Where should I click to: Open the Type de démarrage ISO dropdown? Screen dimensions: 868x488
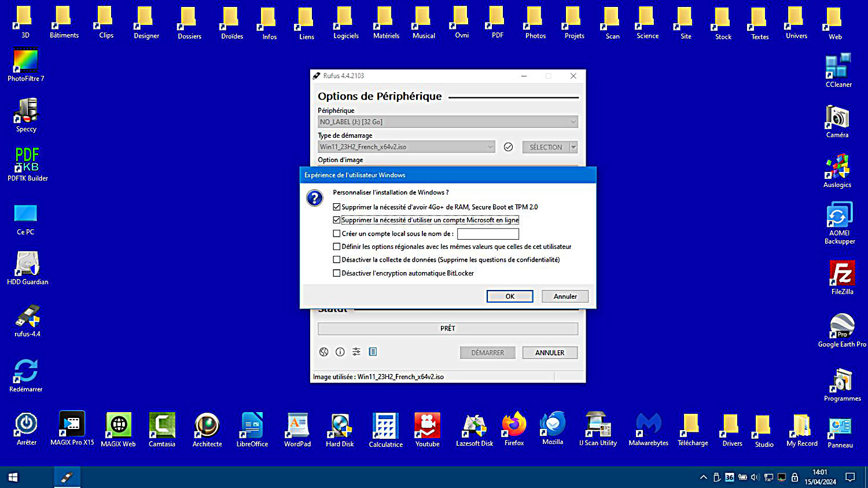pos(406,147)
